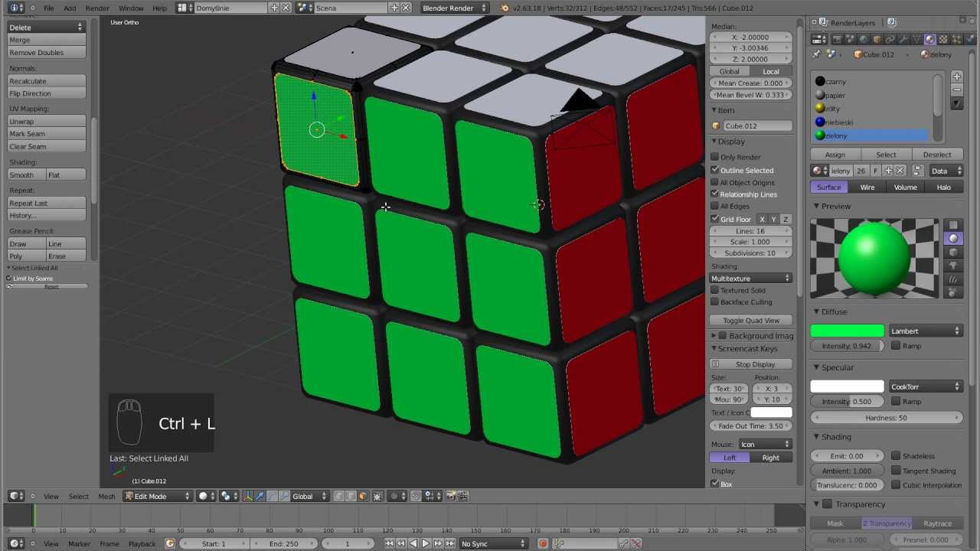Open the Material properties sphere icon

(x=929, y=39)
